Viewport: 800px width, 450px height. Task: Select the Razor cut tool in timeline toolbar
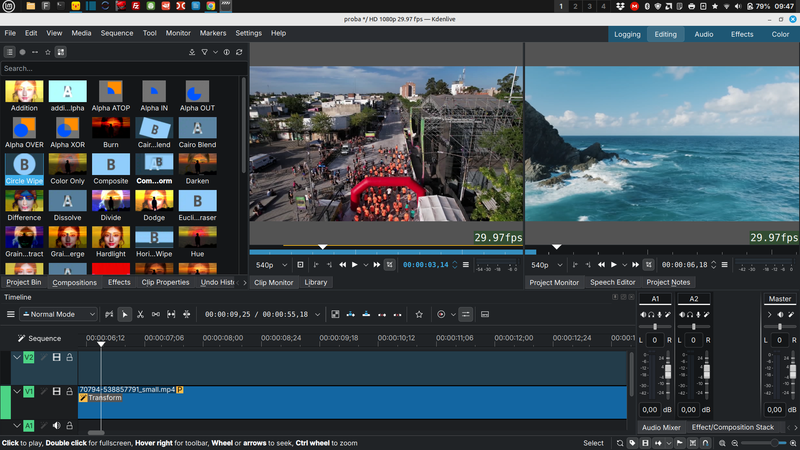click(x=140, y=314)
